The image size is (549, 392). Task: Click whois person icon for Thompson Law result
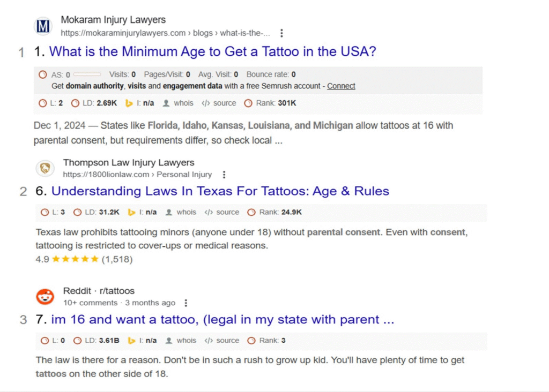pos(169,212)
